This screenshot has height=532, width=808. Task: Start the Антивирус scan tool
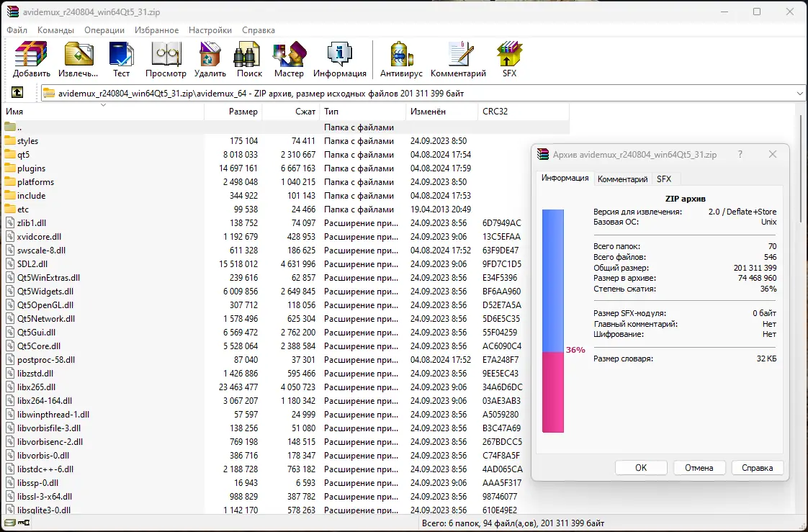pos(401,54)
